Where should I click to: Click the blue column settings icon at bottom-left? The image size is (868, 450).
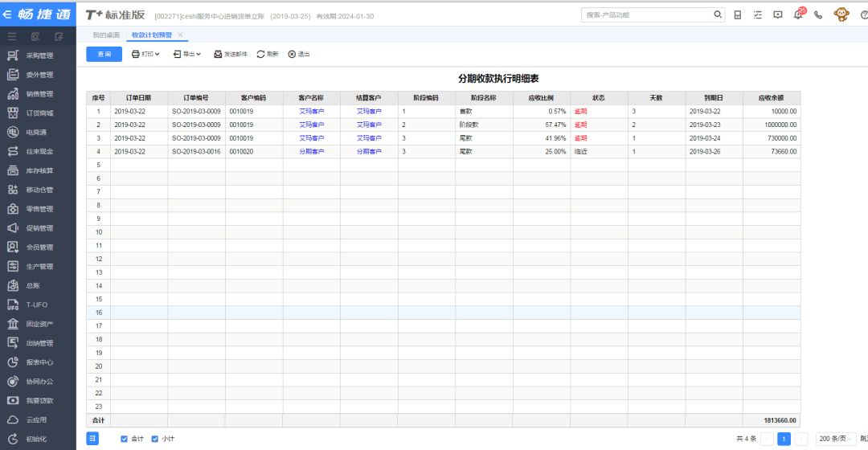point(92,438)
